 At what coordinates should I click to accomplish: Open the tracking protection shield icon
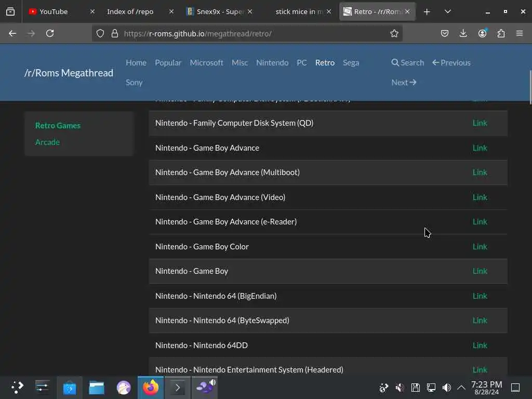(x=100, y=33)
